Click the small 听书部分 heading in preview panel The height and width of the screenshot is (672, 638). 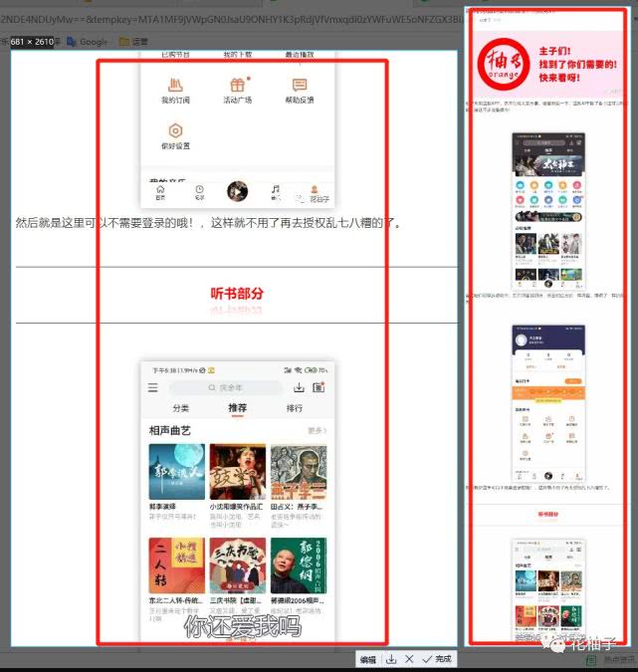coord(548,514)
